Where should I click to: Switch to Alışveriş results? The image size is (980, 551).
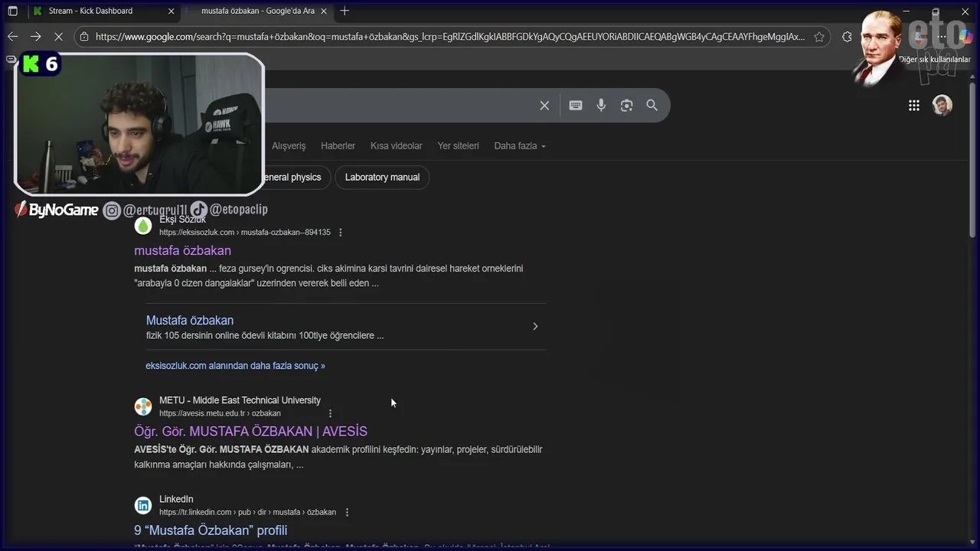(289, 146)
